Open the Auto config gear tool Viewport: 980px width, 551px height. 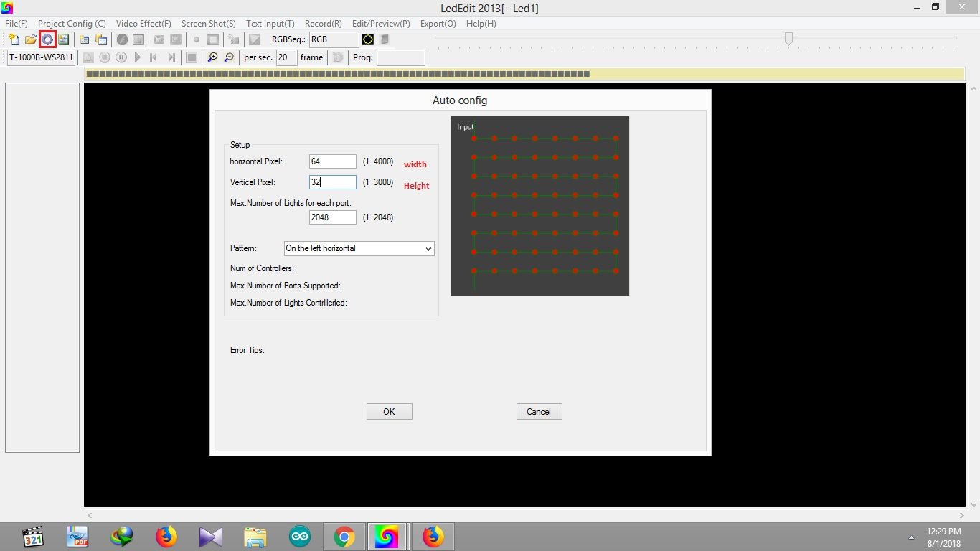(47, 39)
